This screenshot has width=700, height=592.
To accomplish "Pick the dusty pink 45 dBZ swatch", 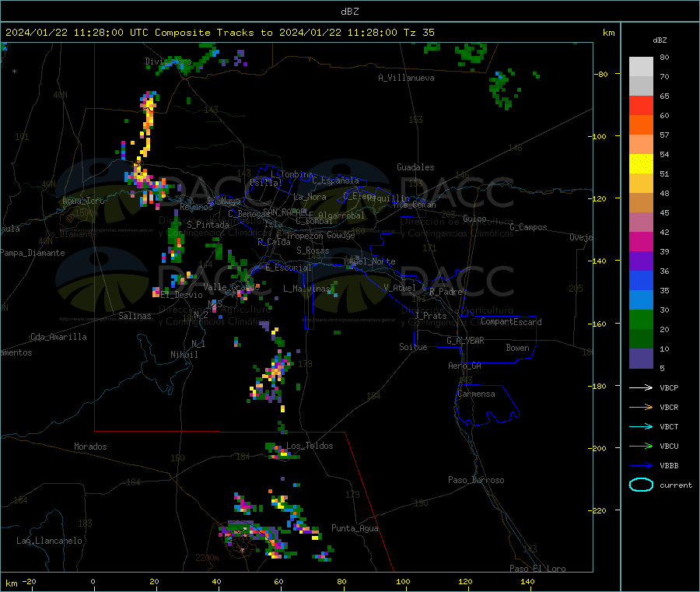I will point(641,222).
